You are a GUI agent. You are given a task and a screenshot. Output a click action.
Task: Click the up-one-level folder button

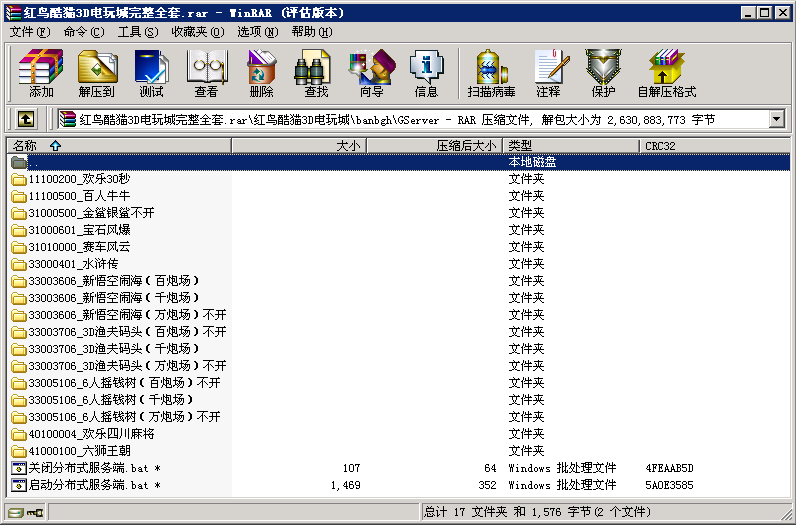[x=26, y=119]
